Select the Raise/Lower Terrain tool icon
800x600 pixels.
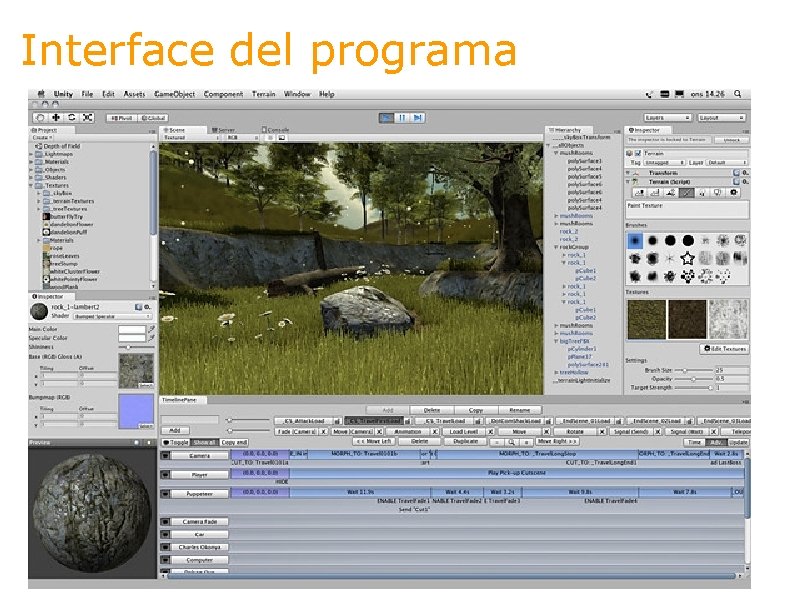[639, 192]
